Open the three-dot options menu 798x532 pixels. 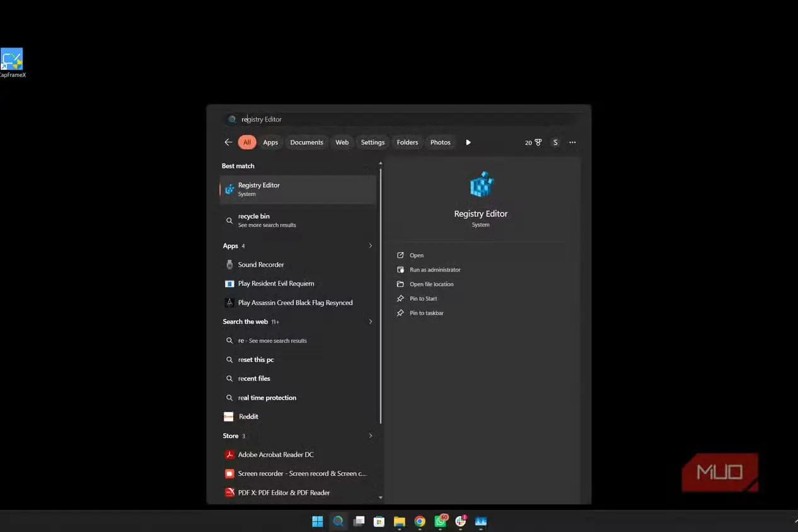pyautogui.click(x=572, y=142)
